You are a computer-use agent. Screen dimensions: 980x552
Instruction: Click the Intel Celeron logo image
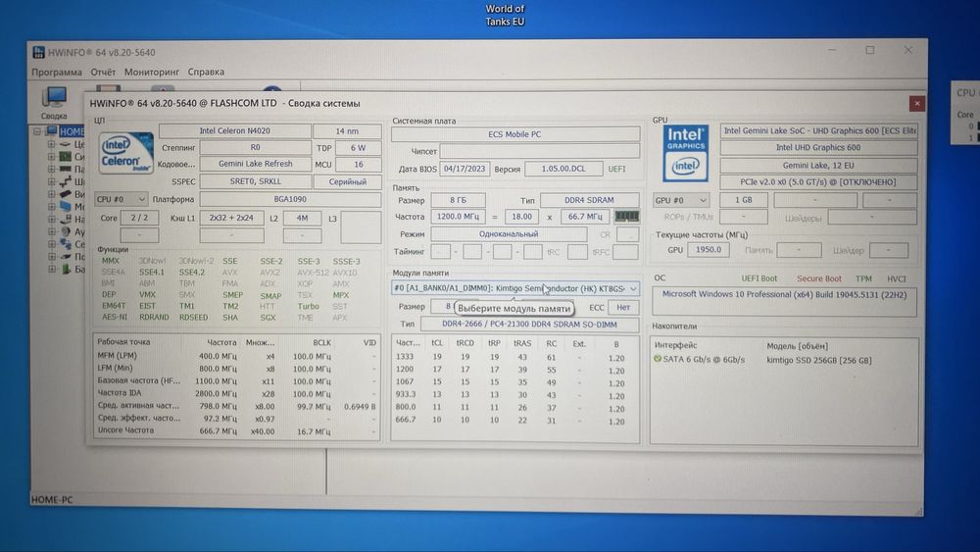coord(126,153)
